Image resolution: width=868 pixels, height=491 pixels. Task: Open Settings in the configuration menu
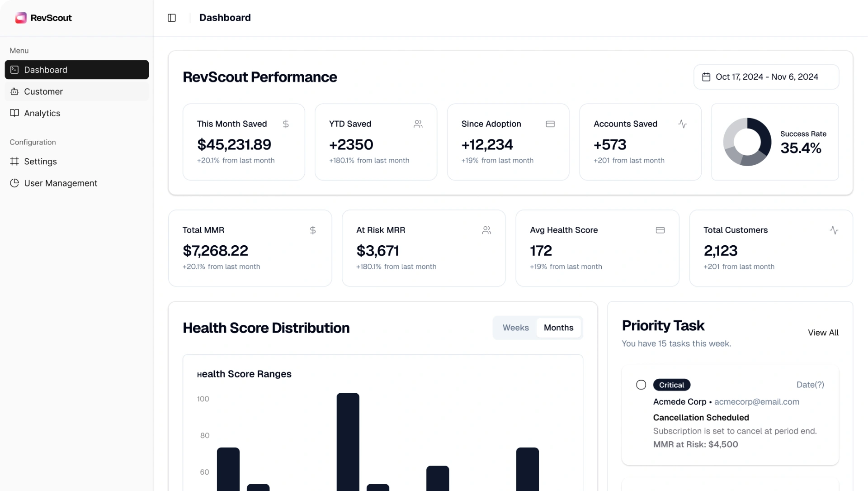(x=77, y=161)
